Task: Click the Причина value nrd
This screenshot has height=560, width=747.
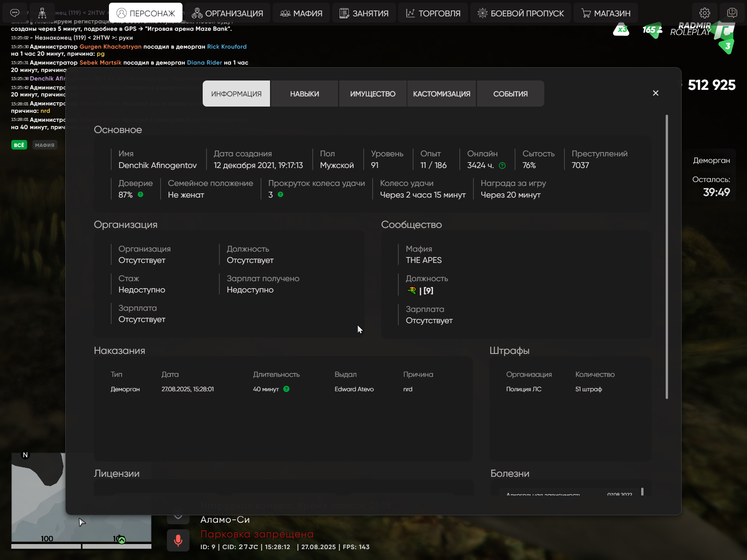Action: (408, 389)
